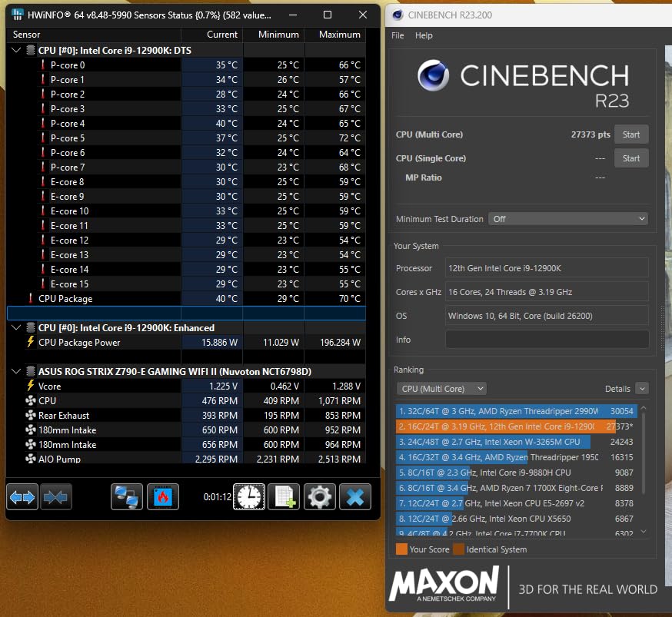Click the Cores x GHz value field
This screenshot has height=617, width=672.
coord(547,292)
